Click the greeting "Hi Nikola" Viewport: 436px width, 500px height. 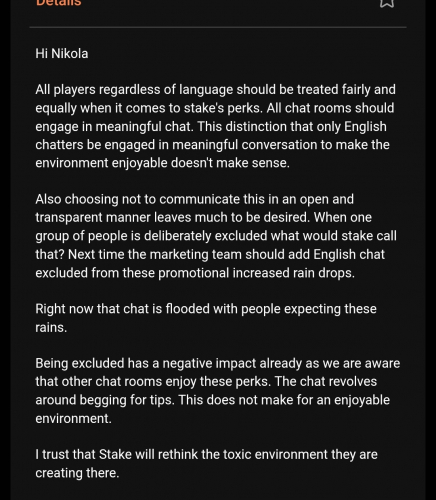[62, 54]
